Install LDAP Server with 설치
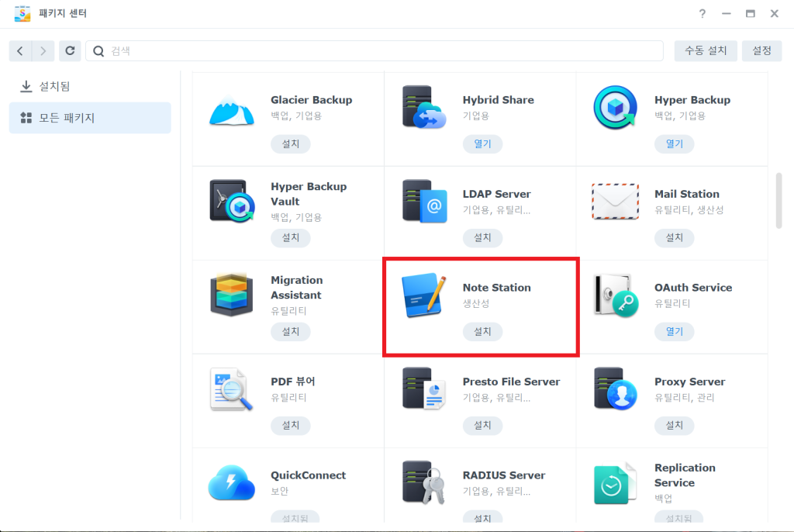794x532 pixels. 482,237
